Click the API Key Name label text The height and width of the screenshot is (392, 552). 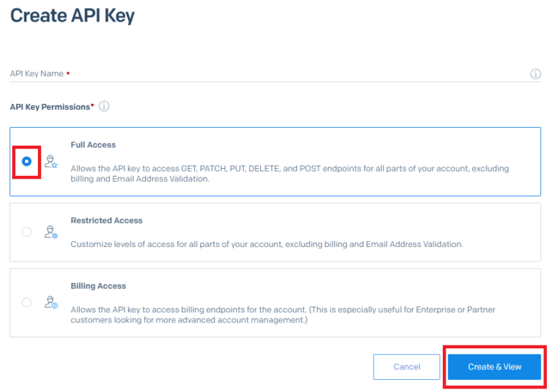point(37,74)
